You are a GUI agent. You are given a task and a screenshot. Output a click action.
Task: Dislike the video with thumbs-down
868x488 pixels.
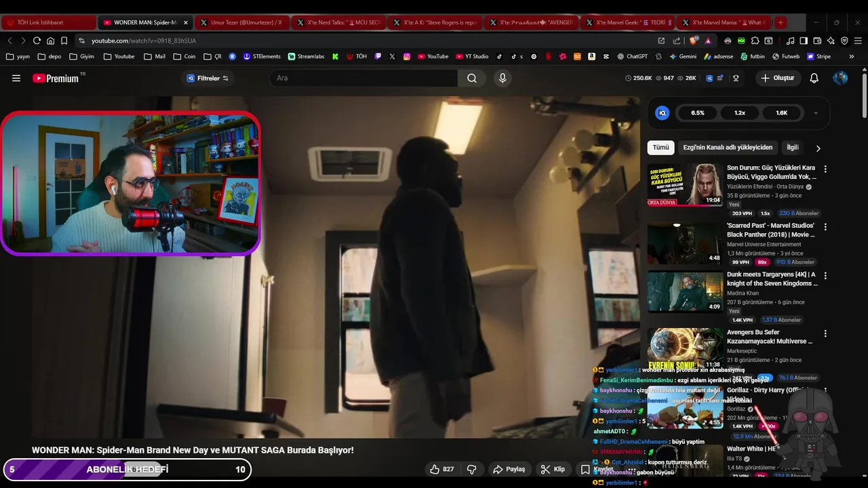coord(472,469)
